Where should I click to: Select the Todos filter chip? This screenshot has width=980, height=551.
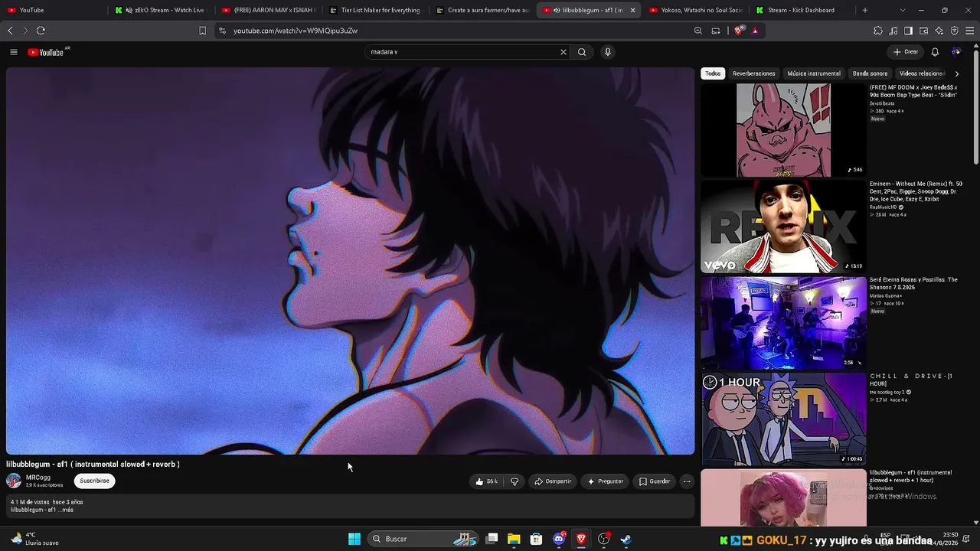point(713,73)
